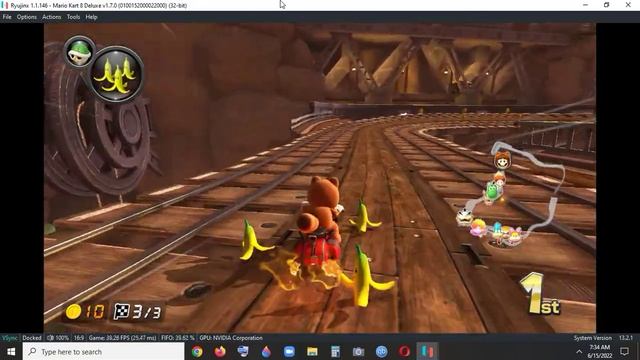Click the System Version 13.2.1 label
Image resolution: width=640 pixels, height=360 pixels.
603,338
